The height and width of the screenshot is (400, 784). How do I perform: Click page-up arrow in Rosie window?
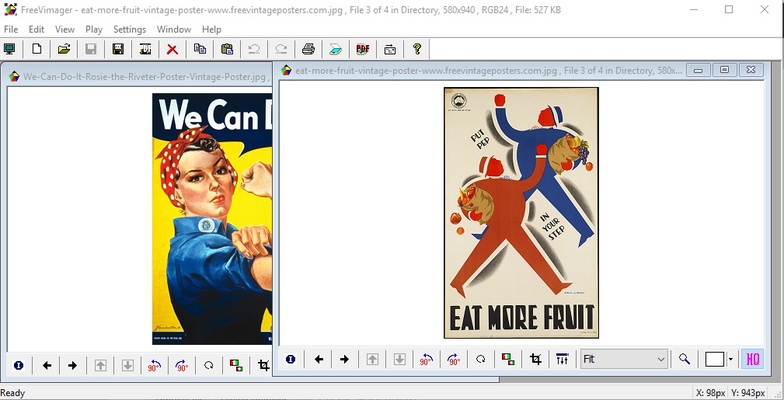[x=100, y=366]
